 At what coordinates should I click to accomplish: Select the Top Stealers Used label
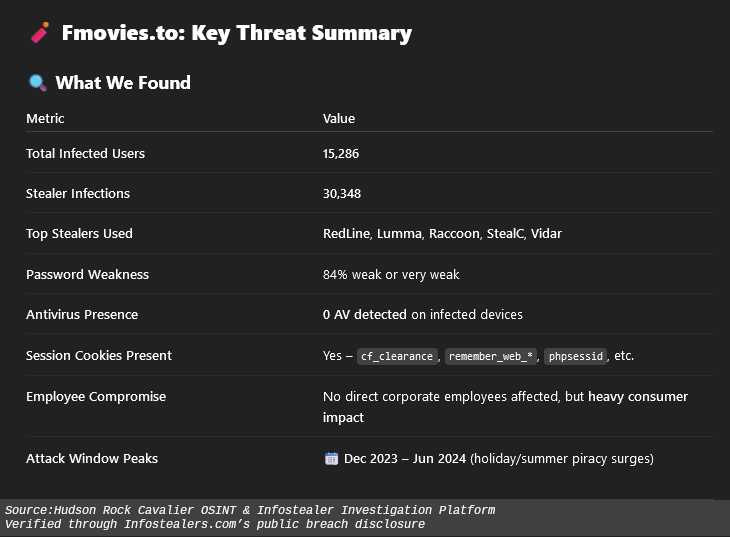coord(79,233)
